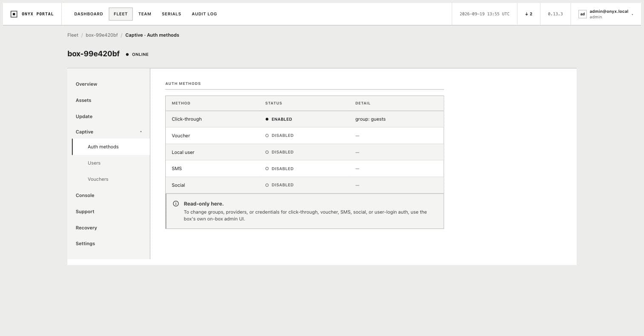The height and width of the screenshot is (336, 644).
Task: Select the Local user method name
Action: tap(183, 152)
